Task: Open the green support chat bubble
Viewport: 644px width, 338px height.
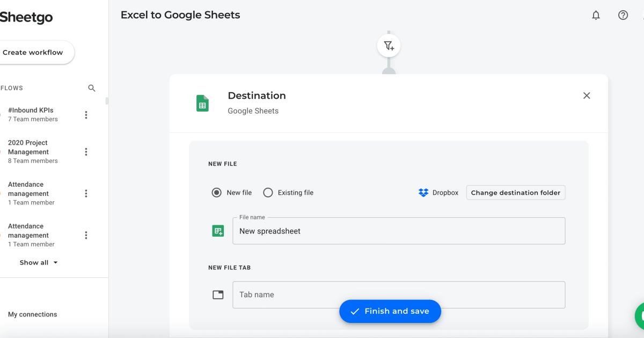Action: point(642,317)
